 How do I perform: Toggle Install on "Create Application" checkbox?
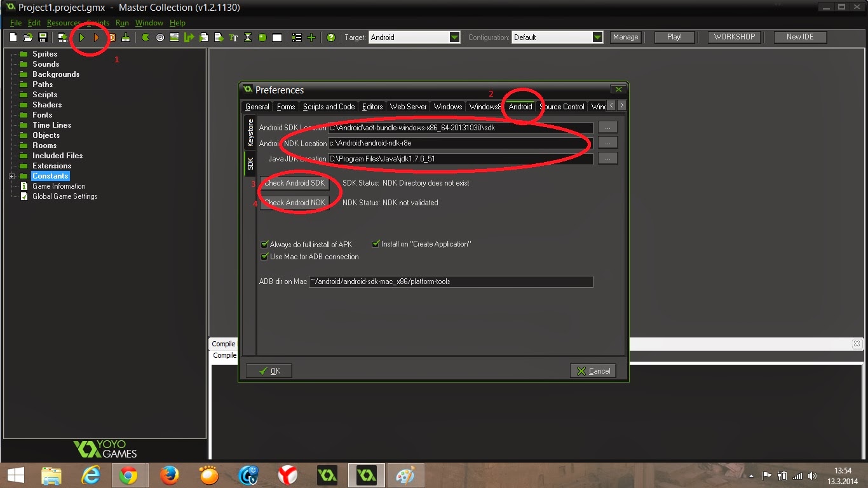point(376,244)
